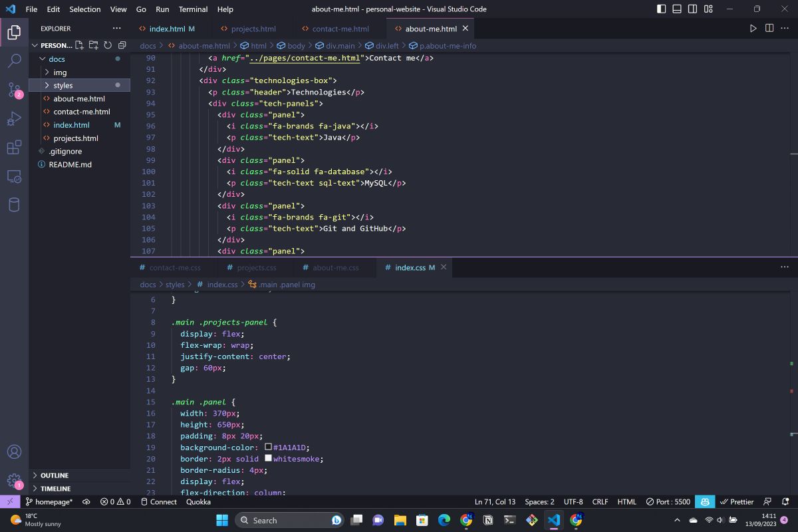This screenshot has width=798, height=532.
Task: Open the database view in activity bar
Action: 14,205
